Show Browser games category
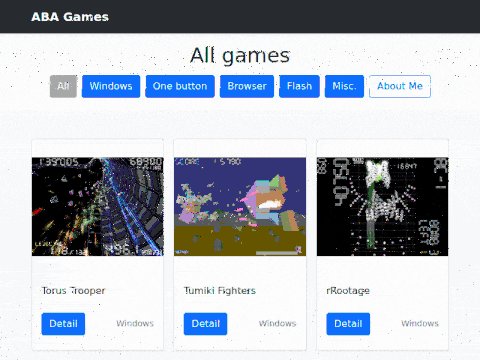The width and height of the screenshot is (480, 360). (247, 86)
